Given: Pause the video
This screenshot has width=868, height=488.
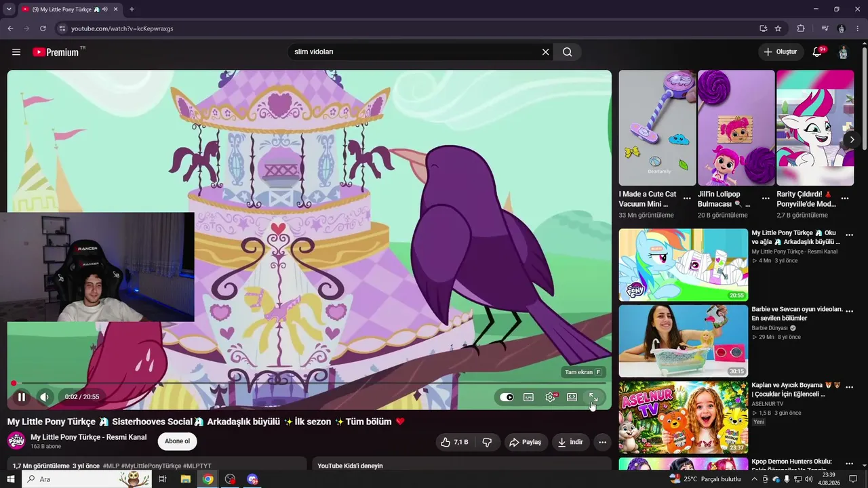Looking at the screenshot, I should click(x=22, y=397).
